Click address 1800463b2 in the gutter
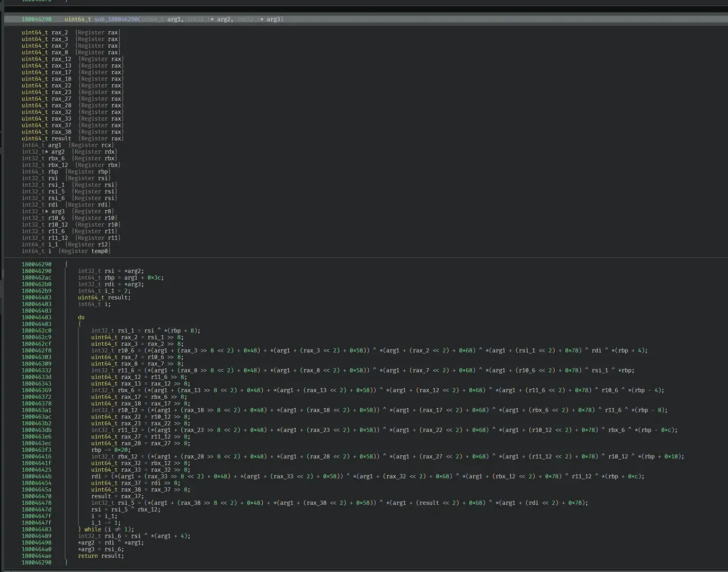The width and height of the screenshot is (728, 572). point(37,423)
